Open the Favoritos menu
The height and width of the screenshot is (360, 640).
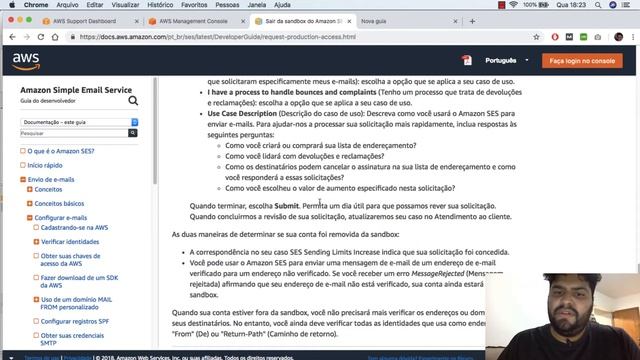(x=194, y=5)
